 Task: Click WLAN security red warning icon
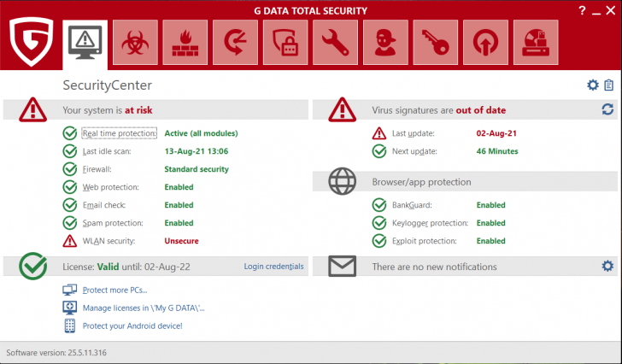point(70,241)
